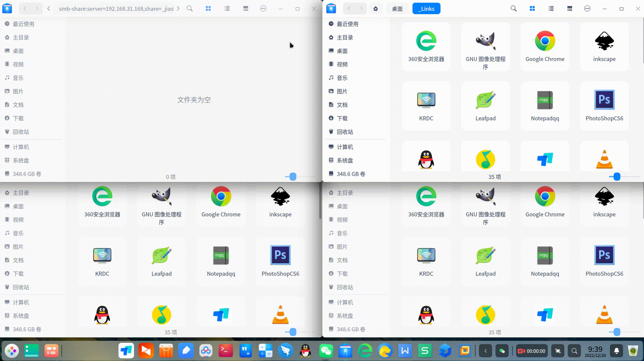Select Notepadqq icon in top-right window
This screenshot has width=644, height=361.
coord(545,100)
